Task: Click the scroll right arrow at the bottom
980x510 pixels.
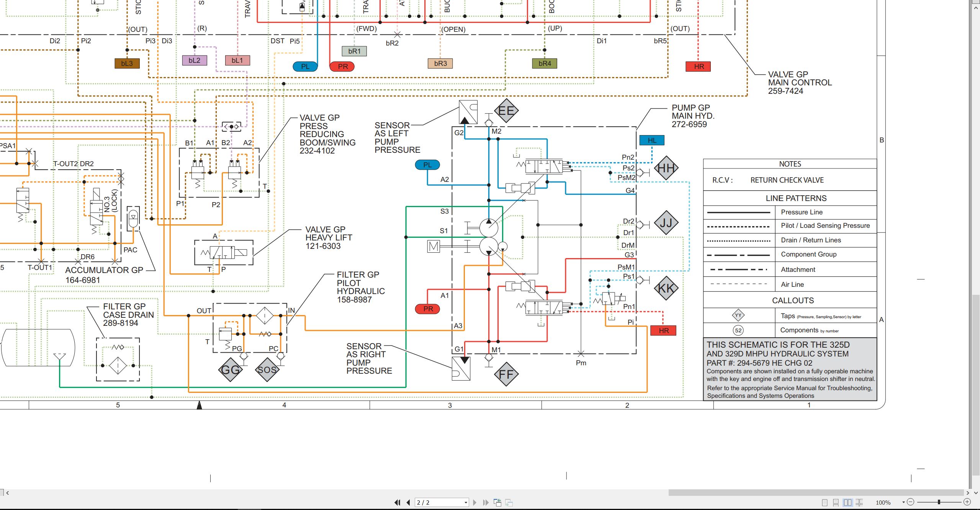Action: point(968,493)
